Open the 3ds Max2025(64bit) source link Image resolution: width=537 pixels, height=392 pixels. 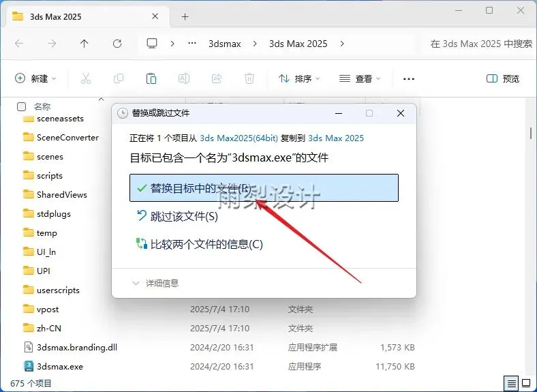coord(239,138)
